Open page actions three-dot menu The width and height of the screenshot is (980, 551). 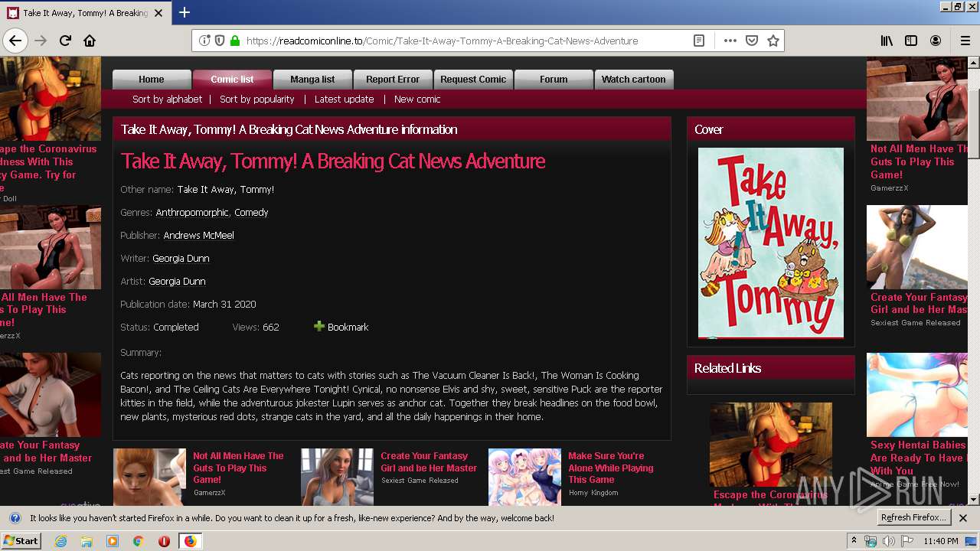(730, 41)
